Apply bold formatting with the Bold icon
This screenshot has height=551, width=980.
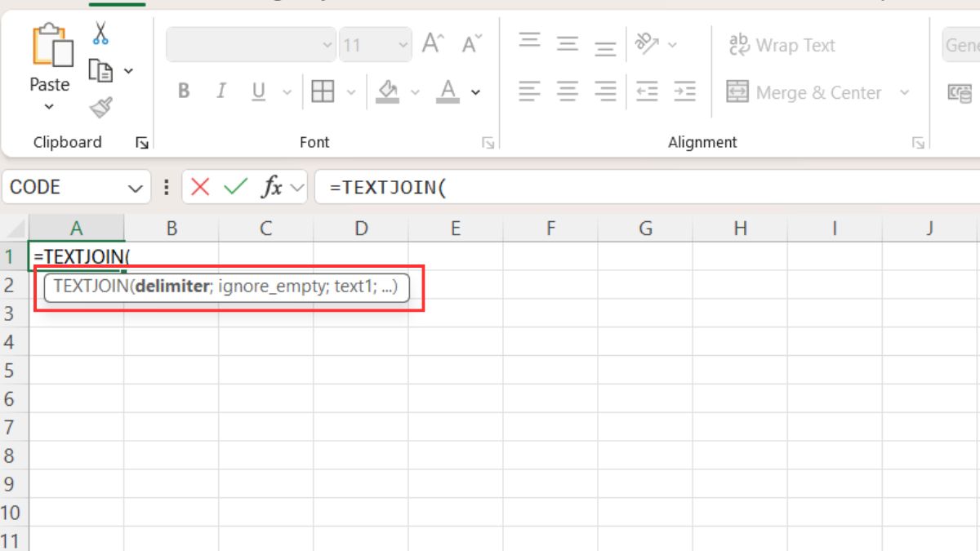point(183,91)
